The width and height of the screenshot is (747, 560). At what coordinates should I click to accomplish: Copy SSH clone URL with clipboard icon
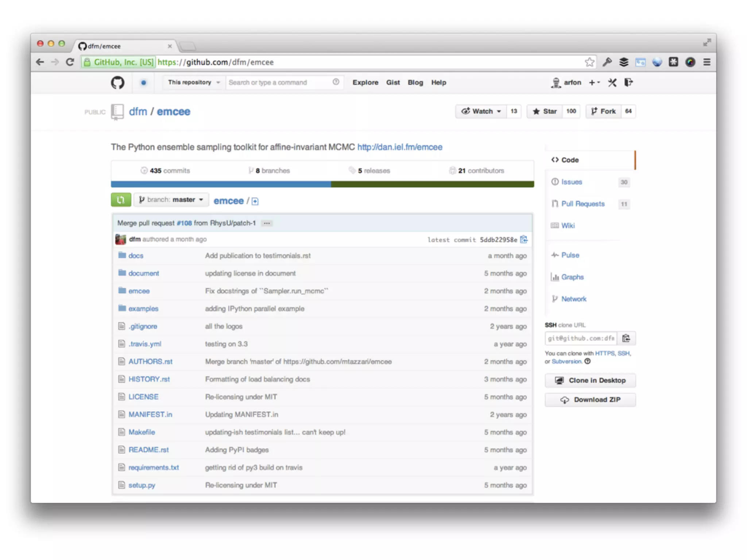(626, 338)
